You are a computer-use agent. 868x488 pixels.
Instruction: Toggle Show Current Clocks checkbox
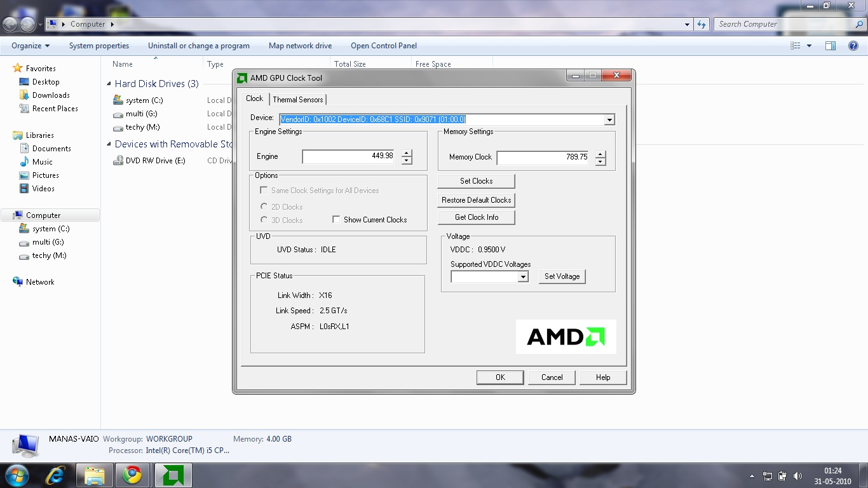click(337, 219)
